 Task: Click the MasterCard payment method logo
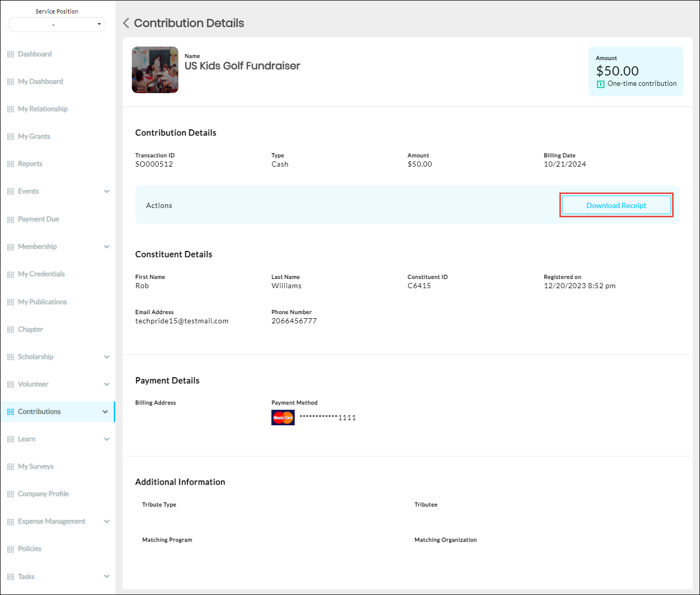tap(283, 418)
